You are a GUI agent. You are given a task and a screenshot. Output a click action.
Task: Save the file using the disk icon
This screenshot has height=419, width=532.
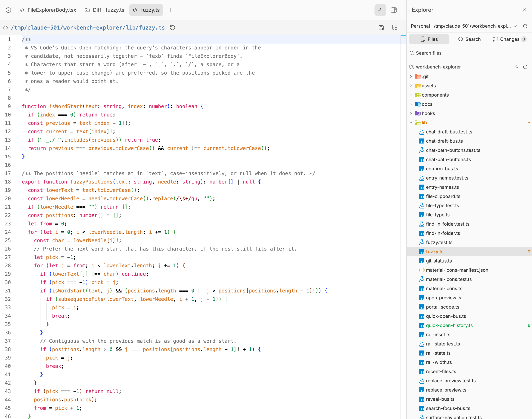(381, 28)
